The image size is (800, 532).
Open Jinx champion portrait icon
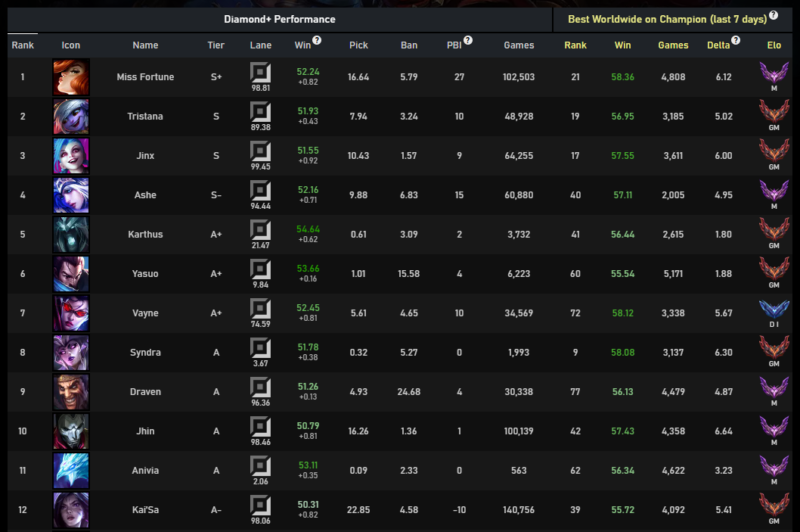click(71, 156)
